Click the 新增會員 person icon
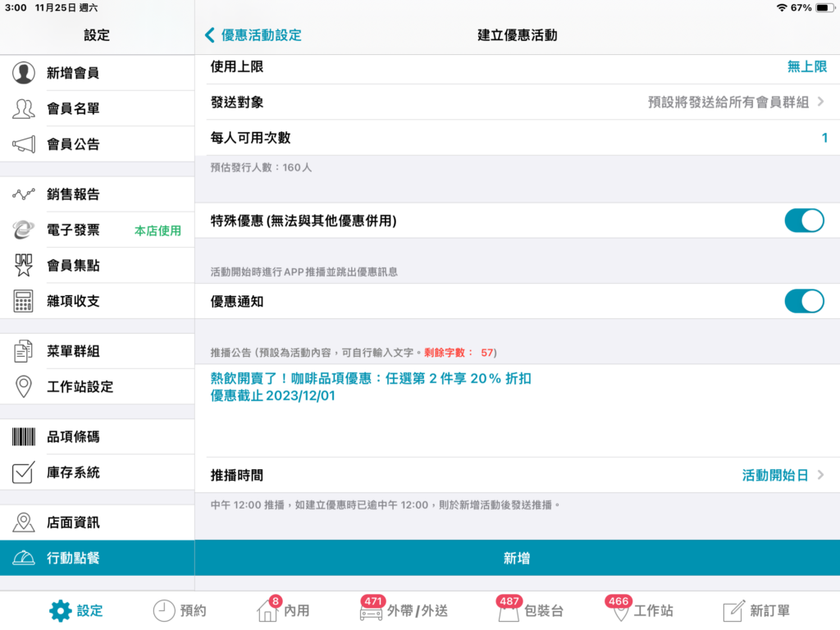Image resolution: width=840 pixels, height=630 pixels. (24, 73)
